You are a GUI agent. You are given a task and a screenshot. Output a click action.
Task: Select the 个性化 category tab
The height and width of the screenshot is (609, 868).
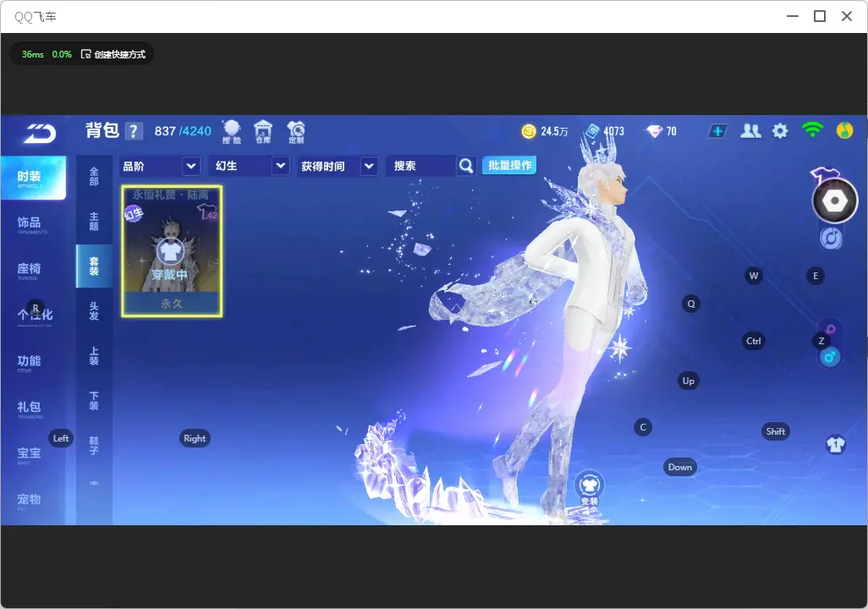[33, 316]
